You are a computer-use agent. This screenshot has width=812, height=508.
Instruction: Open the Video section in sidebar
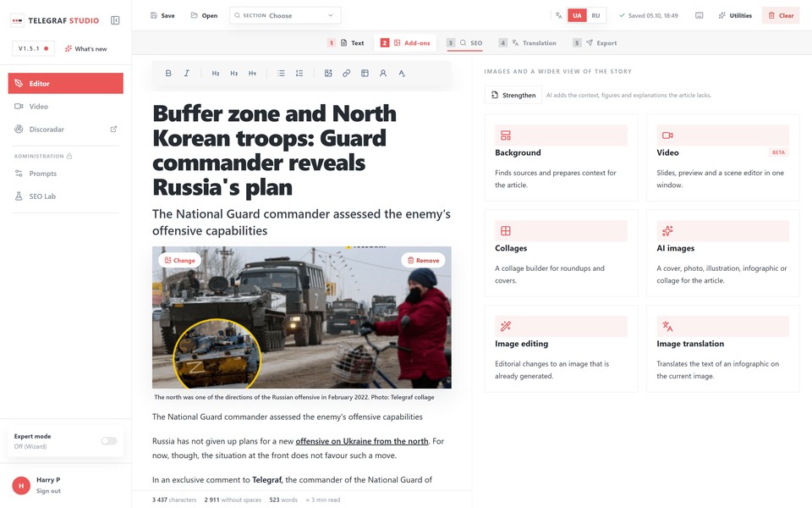pyautogui.click(x=66, y=107)
